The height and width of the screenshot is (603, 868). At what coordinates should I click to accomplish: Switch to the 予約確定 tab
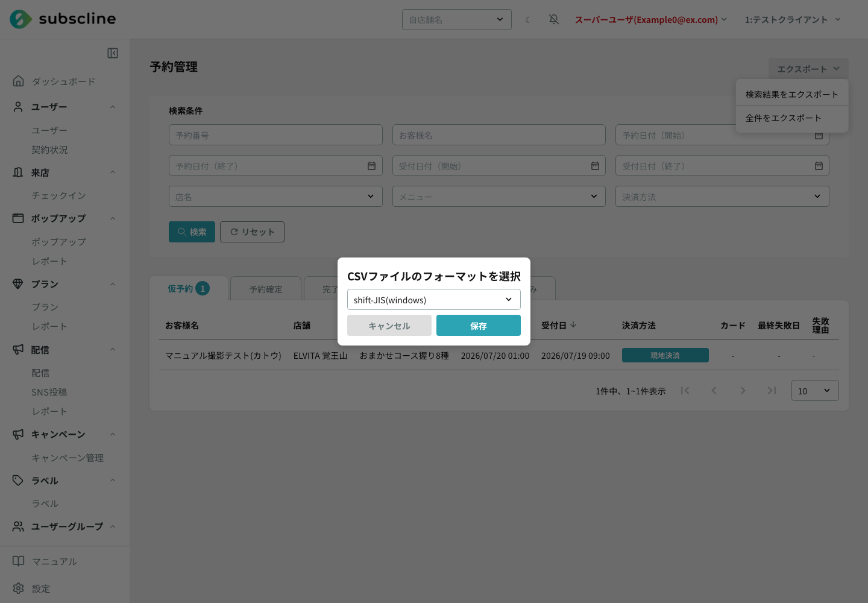click(266, 289)
